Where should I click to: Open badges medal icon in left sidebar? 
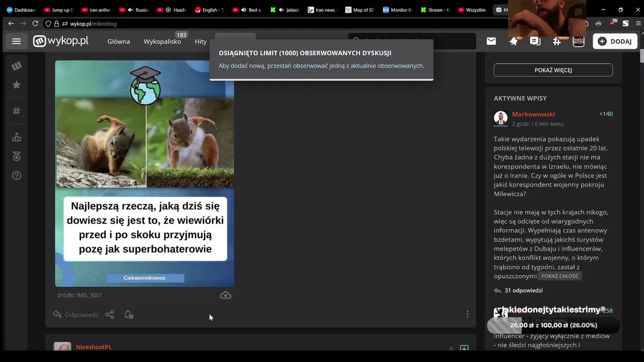(x=17, y=156)
